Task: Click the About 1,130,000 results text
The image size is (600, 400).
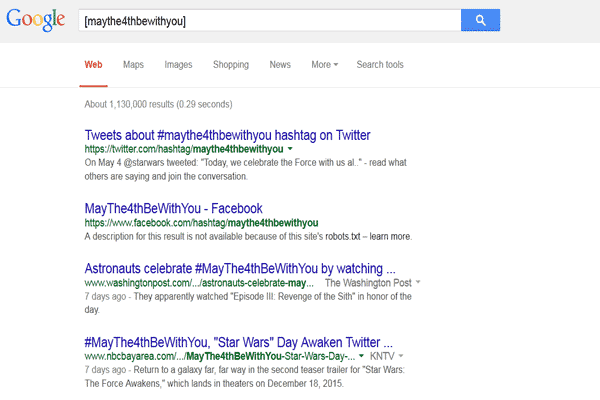Action: point(158,104)
